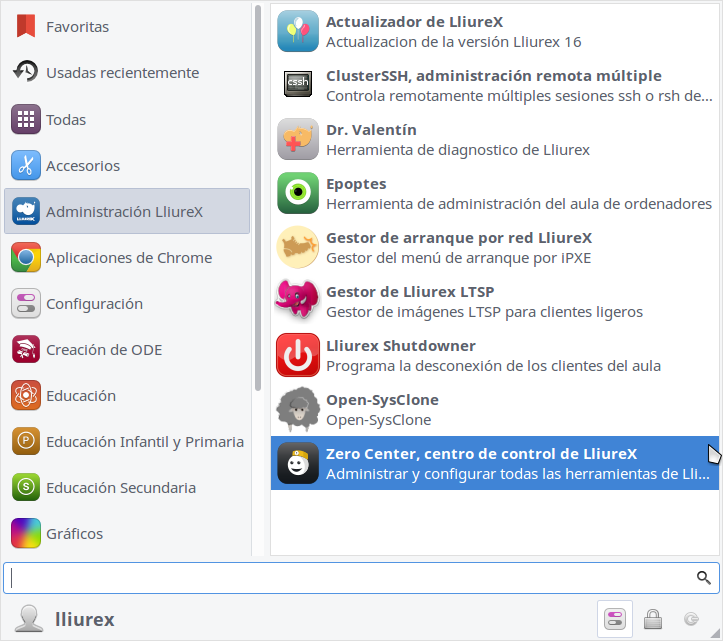This screenshot has width=723, height=641.
Task: Click the category list scrollbar
Action: (258, 198)
